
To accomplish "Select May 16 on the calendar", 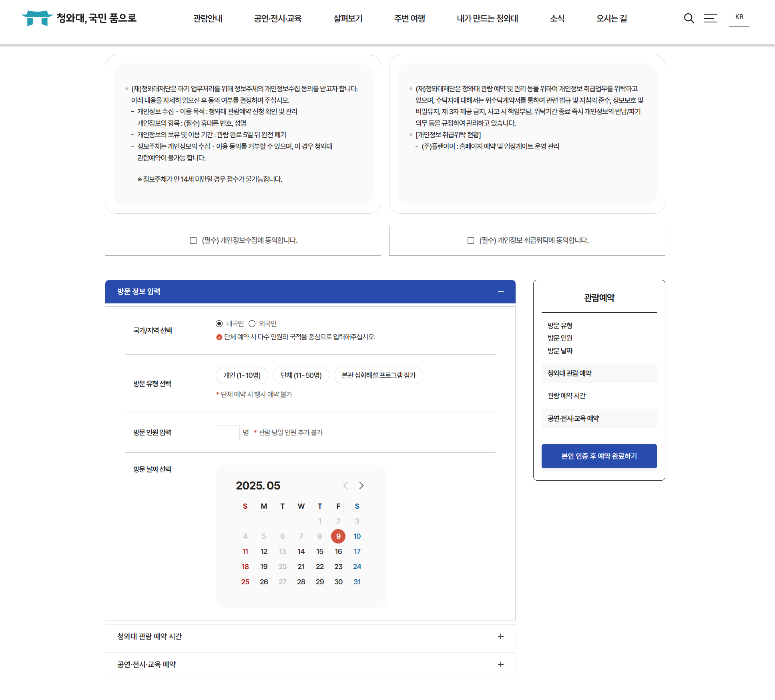I will pos(338,552).
